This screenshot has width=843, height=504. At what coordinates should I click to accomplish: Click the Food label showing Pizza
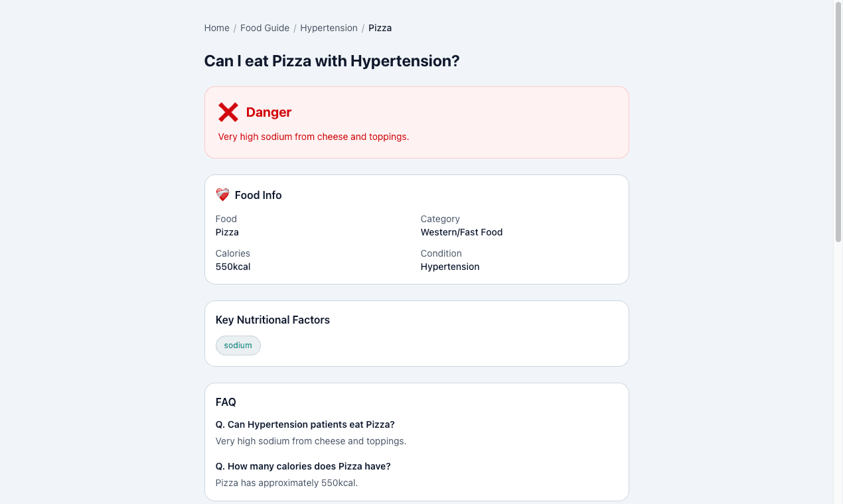click(x=227, y=232)
